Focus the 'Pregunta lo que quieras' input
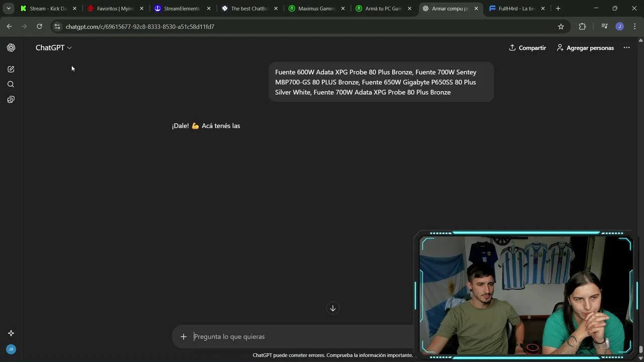The image size is (644, 362). [302, 336]
